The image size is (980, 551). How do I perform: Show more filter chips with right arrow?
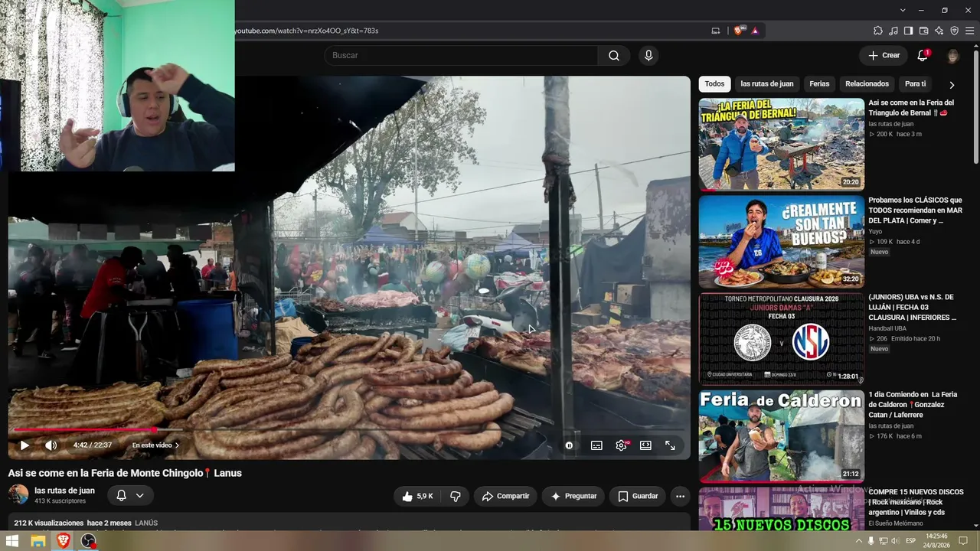pos(952,84)
